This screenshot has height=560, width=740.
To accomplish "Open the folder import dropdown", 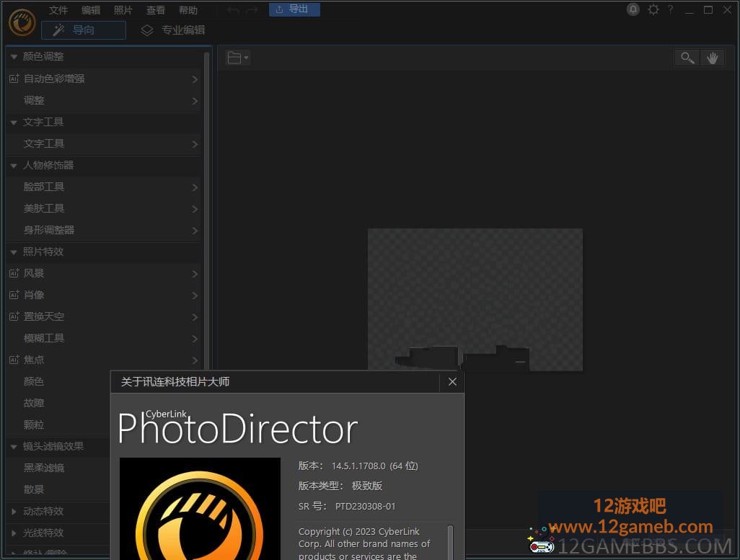I will (238, 58).
